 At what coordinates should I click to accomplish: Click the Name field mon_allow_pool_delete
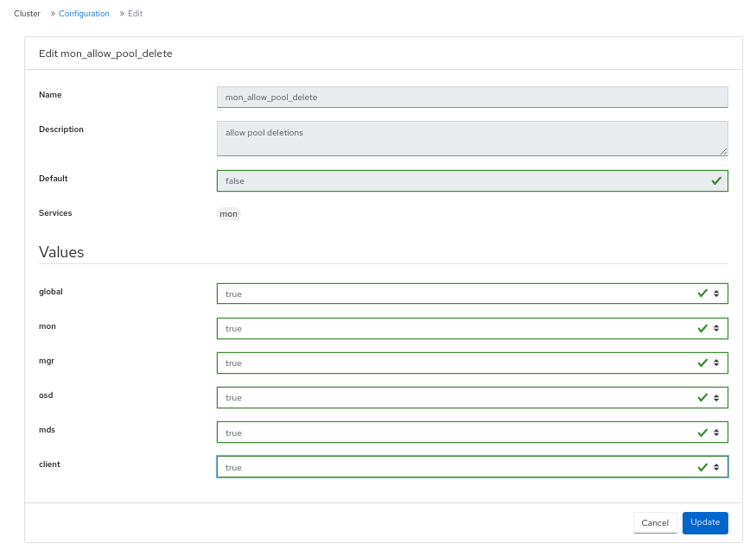472,97
